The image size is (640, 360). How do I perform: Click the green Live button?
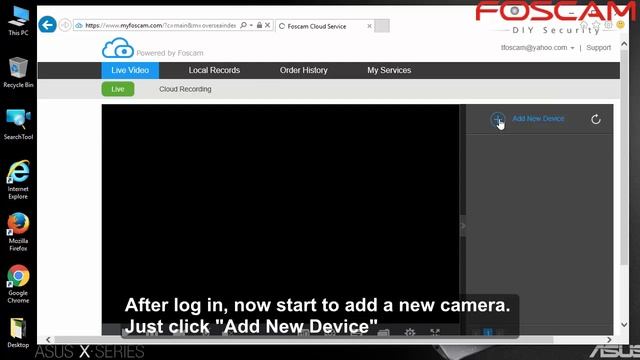(x=118, y=89)
